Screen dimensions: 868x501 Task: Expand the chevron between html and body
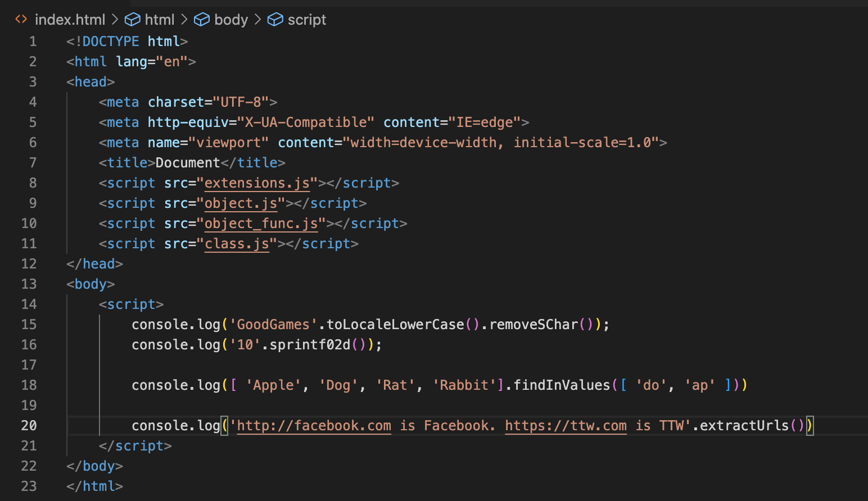(184, 19)
